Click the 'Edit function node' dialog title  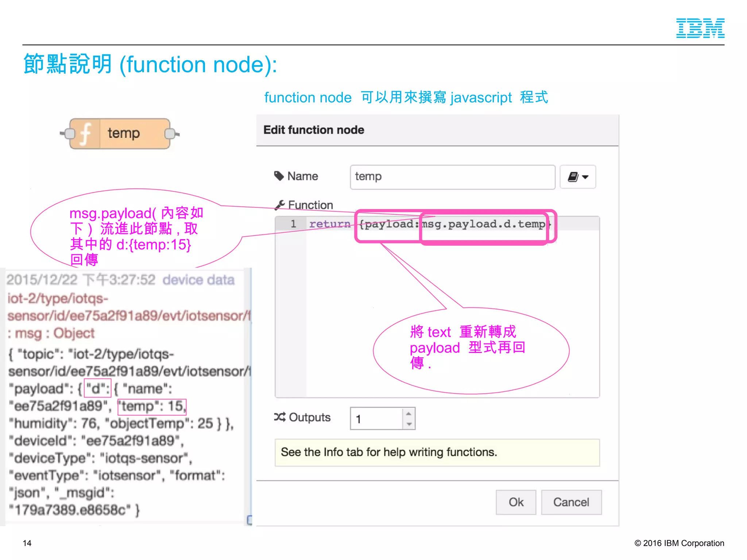[314, 130]
